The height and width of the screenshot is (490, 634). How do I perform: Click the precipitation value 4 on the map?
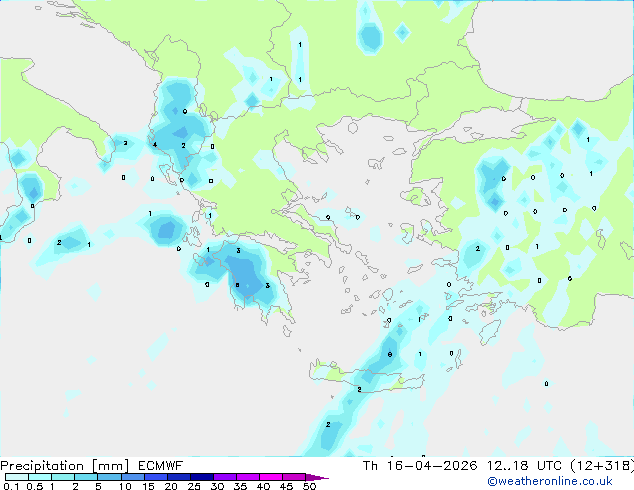154,145
